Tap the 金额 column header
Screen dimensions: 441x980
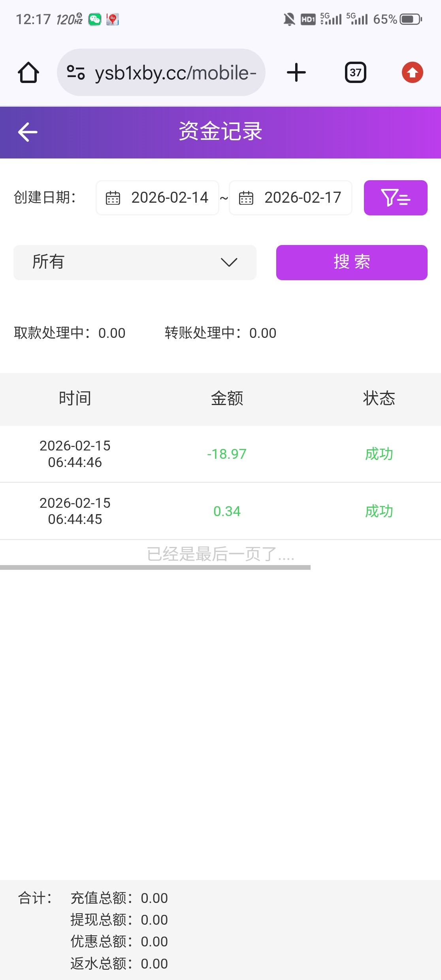227,398
